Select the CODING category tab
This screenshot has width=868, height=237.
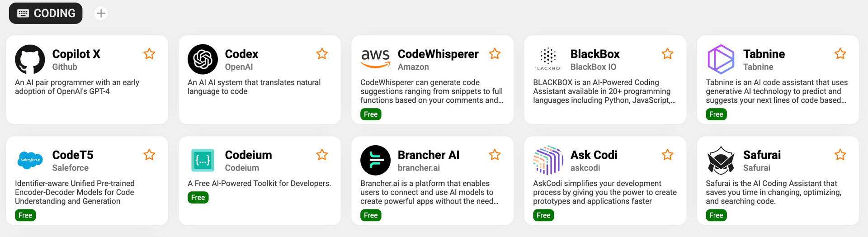point(46,13)
